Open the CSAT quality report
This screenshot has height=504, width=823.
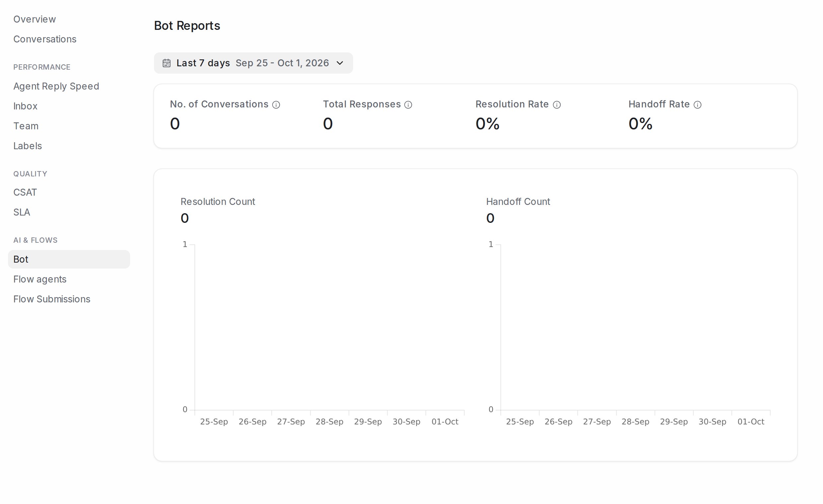(25, 192)
